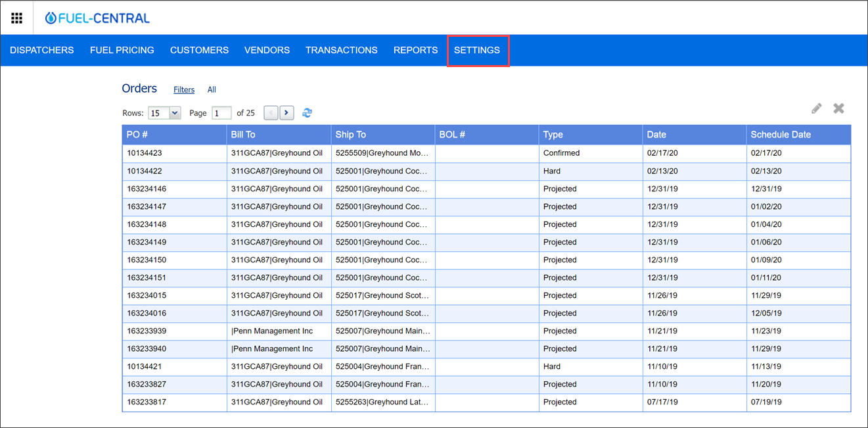
Task: Click the All filter link
Action: 212,90
